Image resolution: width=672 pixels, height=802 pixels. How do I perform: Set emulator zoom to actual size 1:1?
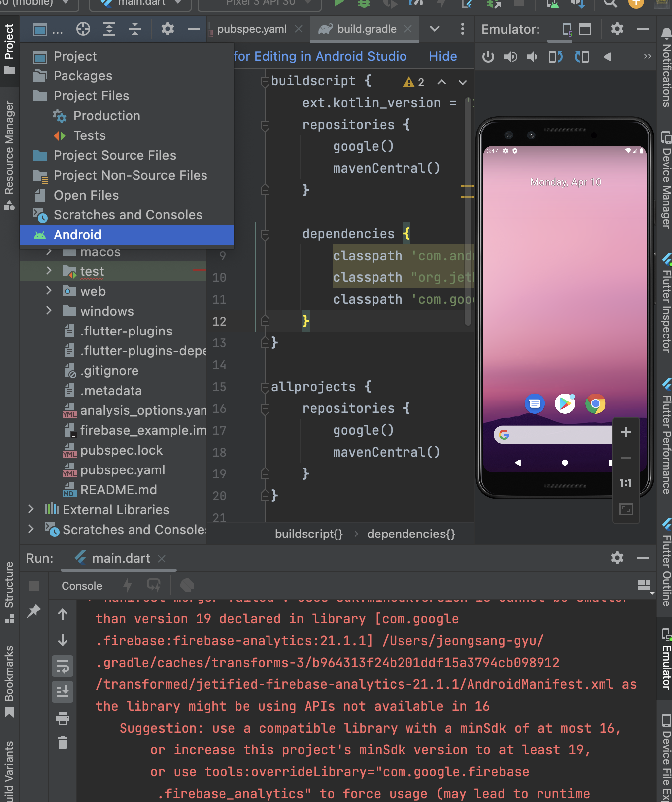(626, 483)
